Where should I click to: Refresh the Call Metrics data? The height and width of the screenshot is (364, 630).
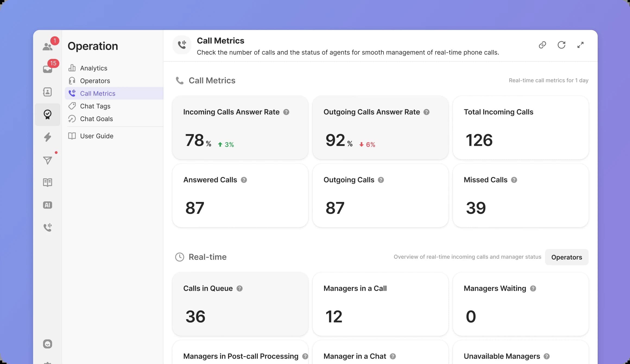(561, 45)
